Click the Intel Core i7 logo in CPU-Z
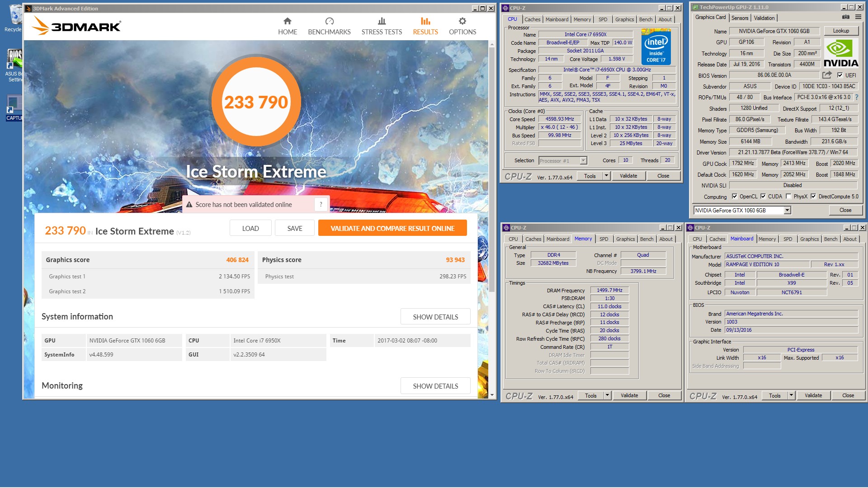The height and width of the screenshot is (488, 868). point(656,47)
